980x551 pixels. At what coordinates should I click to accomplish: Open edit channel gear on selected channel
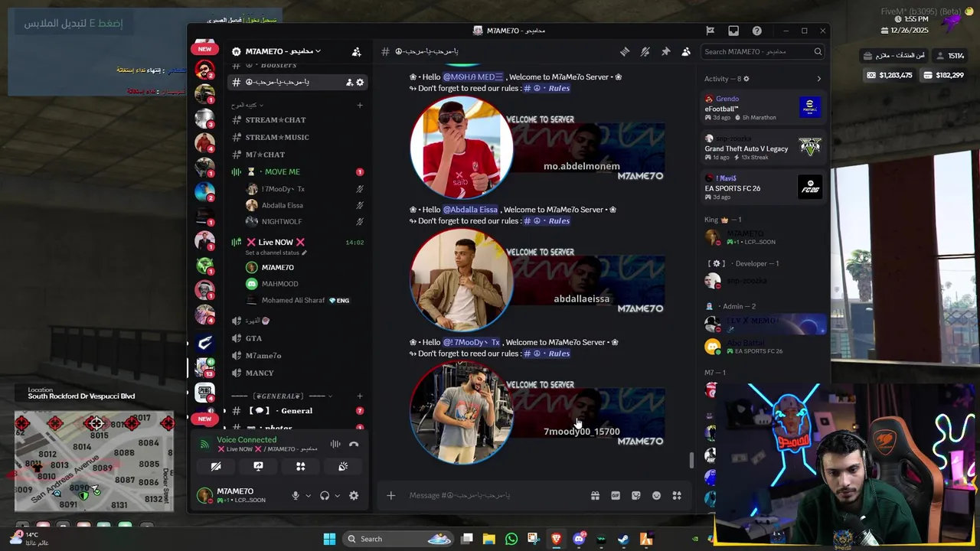pyautogui.click(x=360, y=82)
